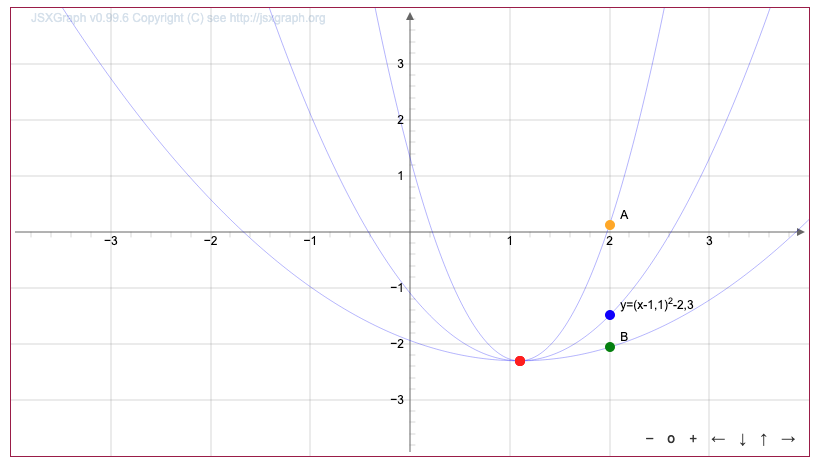Click the JSXGraph copyright text
Screen dimensions: 820x462
tap(178, 18)
